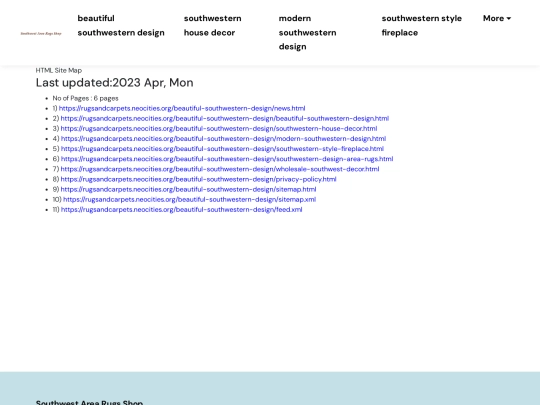Expand the More dropdown menu
Viewport: 540px width, 405px height.
point(497,18)
